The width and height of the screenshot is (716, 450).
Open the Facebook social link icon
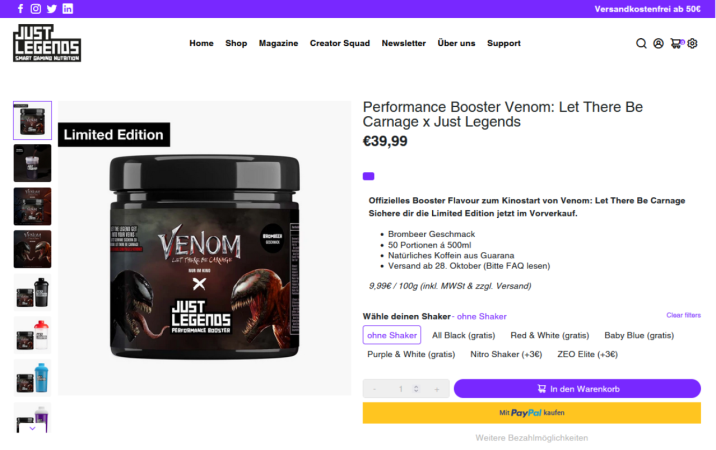pyautogui.click(x=20, y=9)
